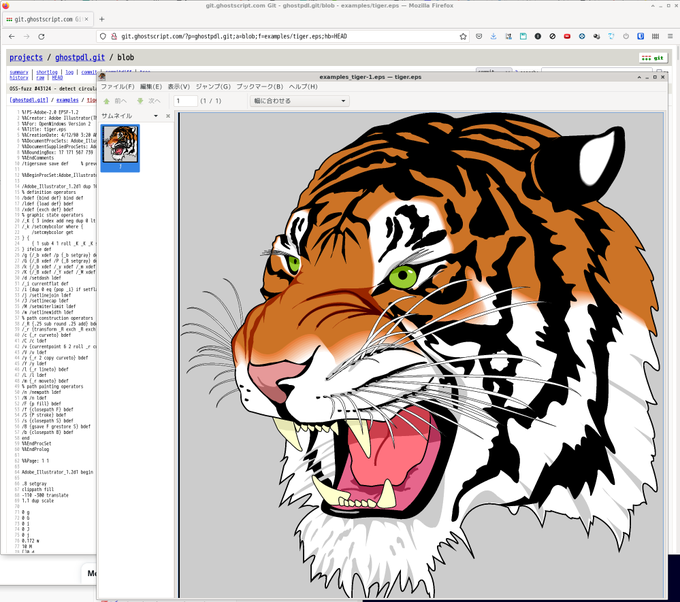Roll up the tiger.eps viewer window
This screenshot has height=602, width=680.
pyautogui.click(x=639, y=77)
